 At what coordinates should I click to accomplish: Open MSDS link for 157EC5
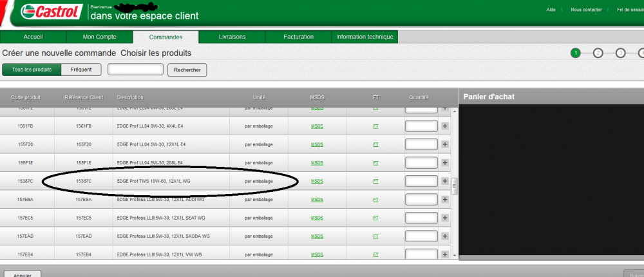[x=317, y=218]
